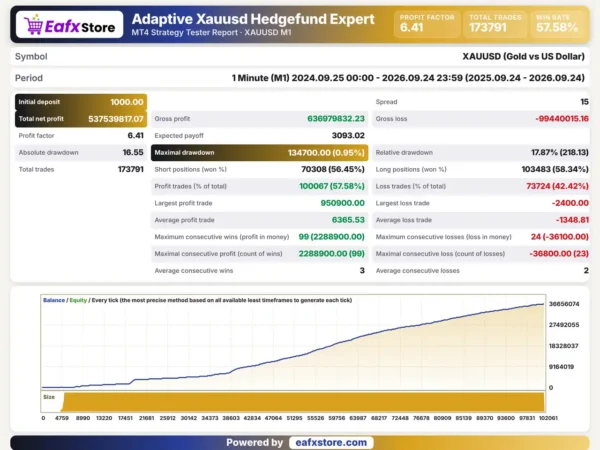The width and height of the screenshot is (600, 450).
Task: Click the Gross profit value 636979832.23
Action: coord(336,119)
